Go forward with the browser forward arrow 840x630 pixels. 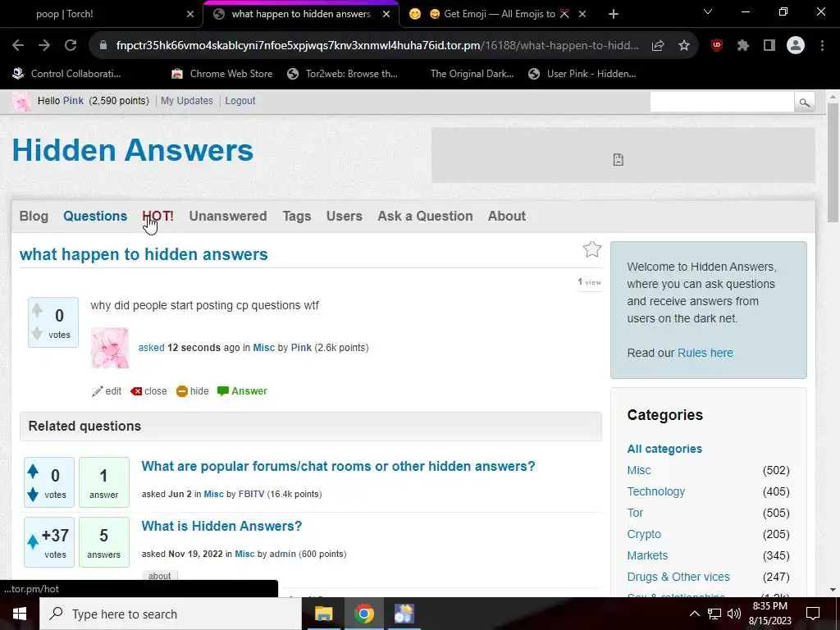click(x=44, y=46)
